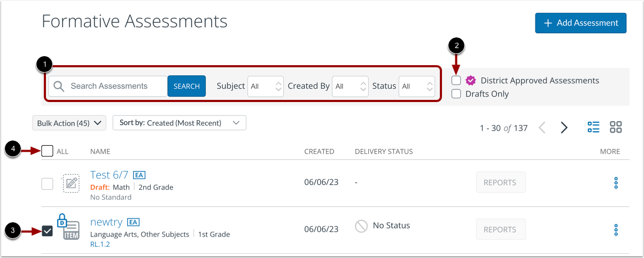
Task: Click the locked item icon for newtry
Action: (69, 228)
